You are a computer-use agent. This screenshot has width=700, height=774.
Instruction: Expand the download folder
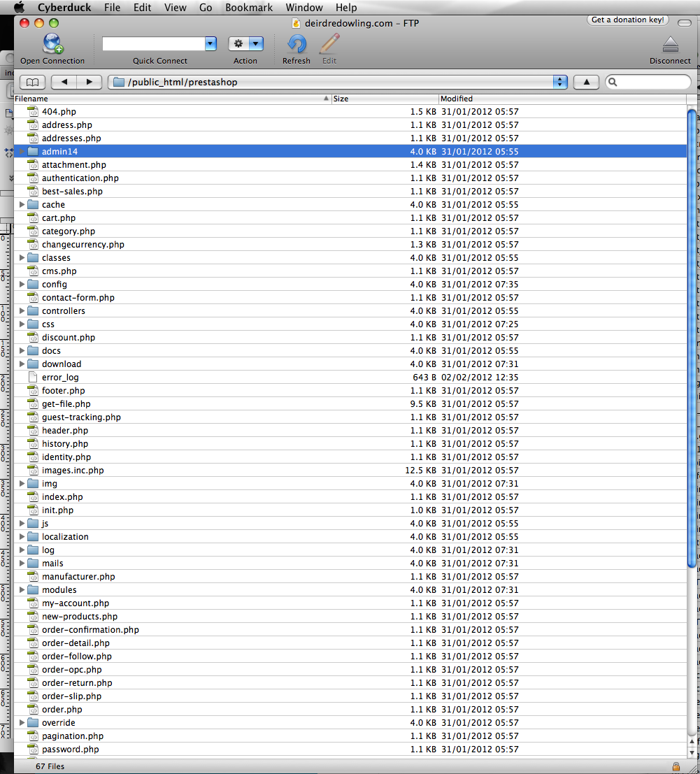[x=22, y=364]
